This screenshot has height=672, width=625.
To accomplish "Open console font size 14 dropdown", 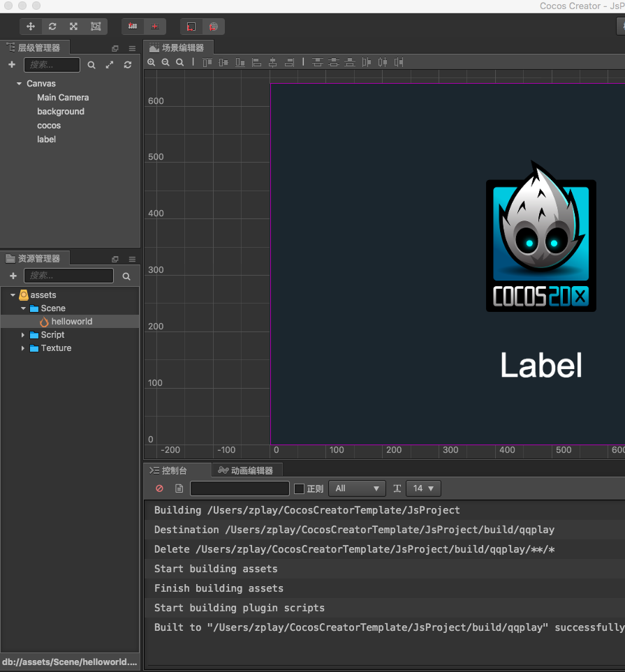I will pyautogui.click(x=423, y=488).
